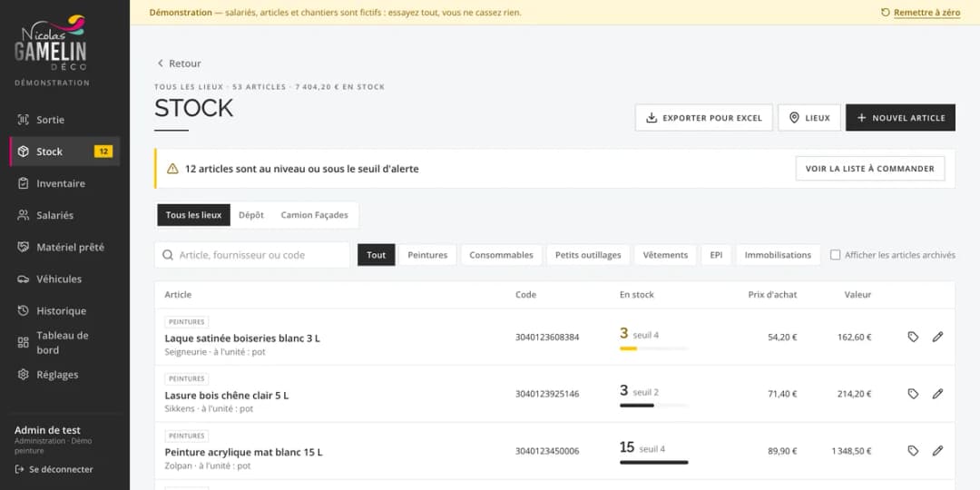Edit Peinture acrylique mat blanc via pencil icon
The height and width of the screenshot is (490, 980).
point(937,451)
